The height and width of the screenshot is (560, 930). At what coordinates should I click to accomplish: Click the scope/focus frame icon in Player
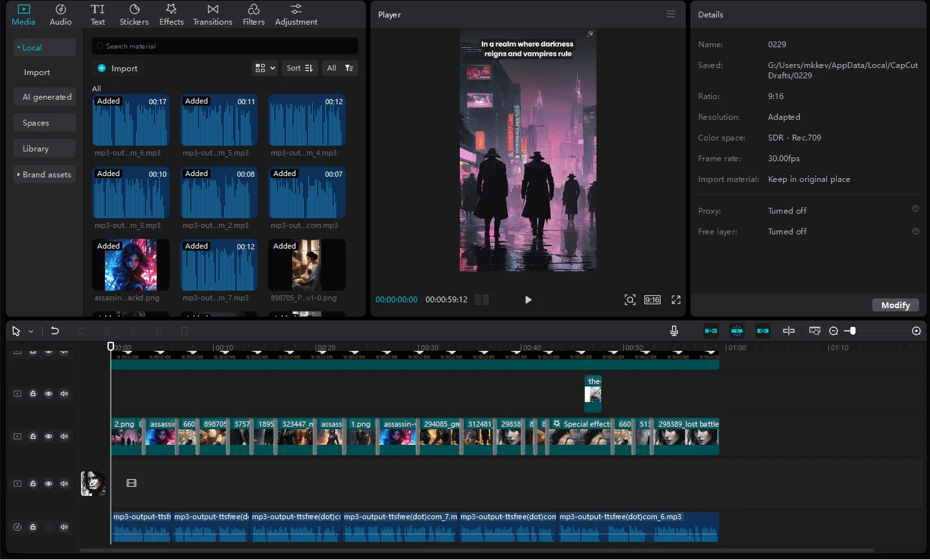[630, 300]
